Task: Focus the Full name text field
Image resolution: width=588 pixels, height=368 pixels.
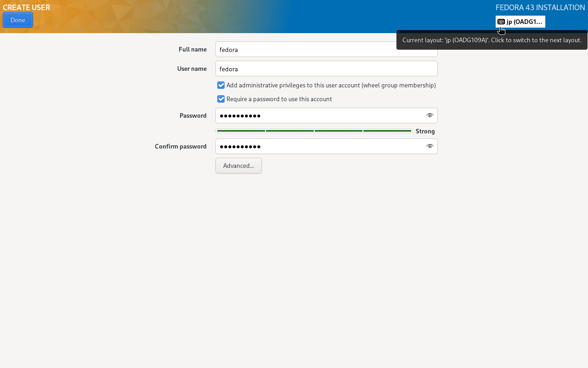Action: [303, 49]
